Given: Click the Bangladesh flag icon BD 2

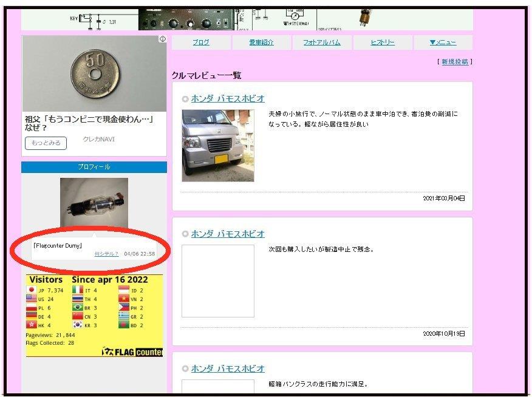Looking at the screenshot, I should 124,325.
